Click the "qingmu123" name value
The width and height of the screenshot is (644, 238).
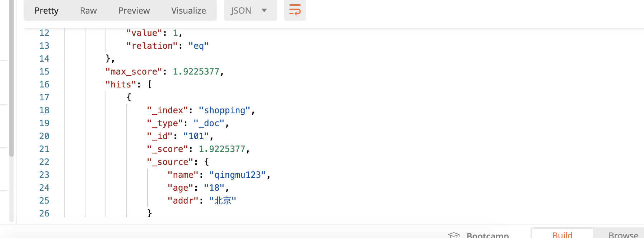237,175
